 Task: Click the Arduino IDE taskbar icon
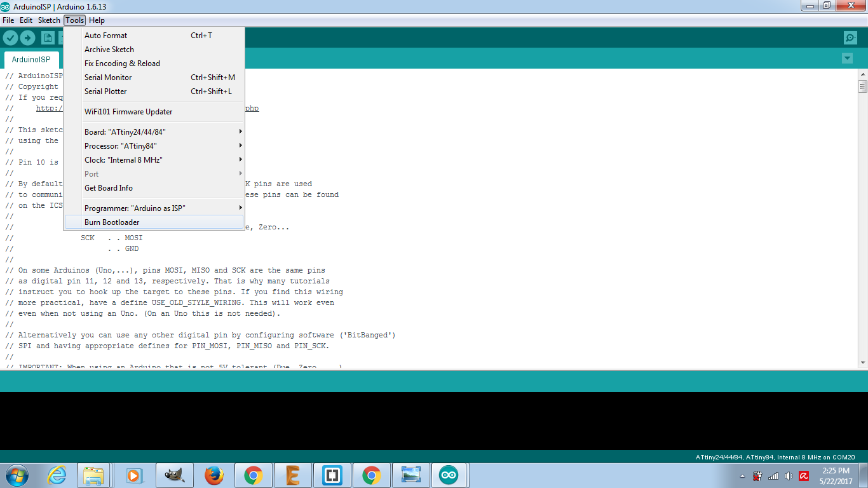point(449,475)
